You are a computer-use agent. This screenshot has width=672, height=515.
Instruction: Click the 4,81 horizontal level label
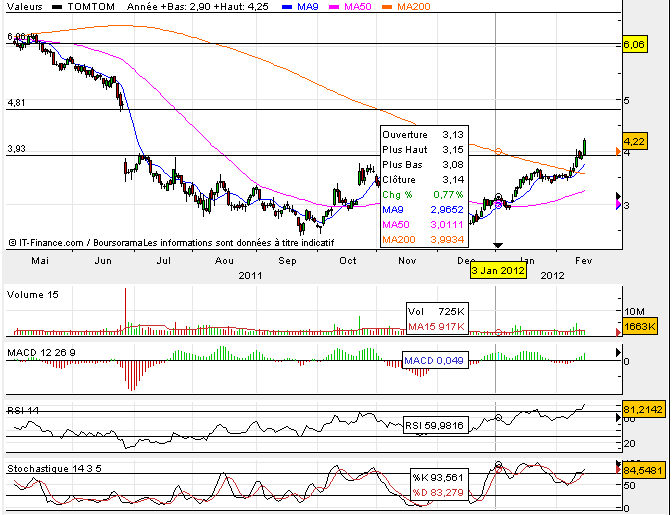[16, 103]
